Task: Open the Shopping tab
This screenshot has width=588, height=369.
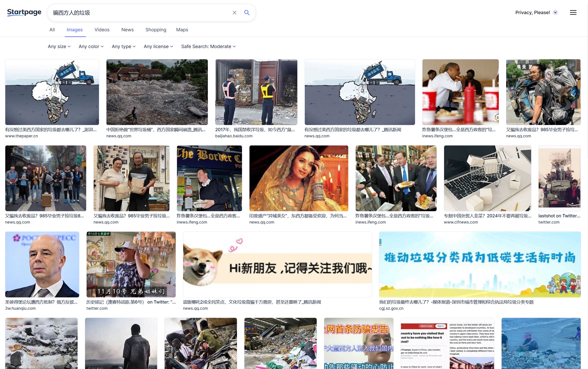Action: pyautogui.click(x=156, y=30)
